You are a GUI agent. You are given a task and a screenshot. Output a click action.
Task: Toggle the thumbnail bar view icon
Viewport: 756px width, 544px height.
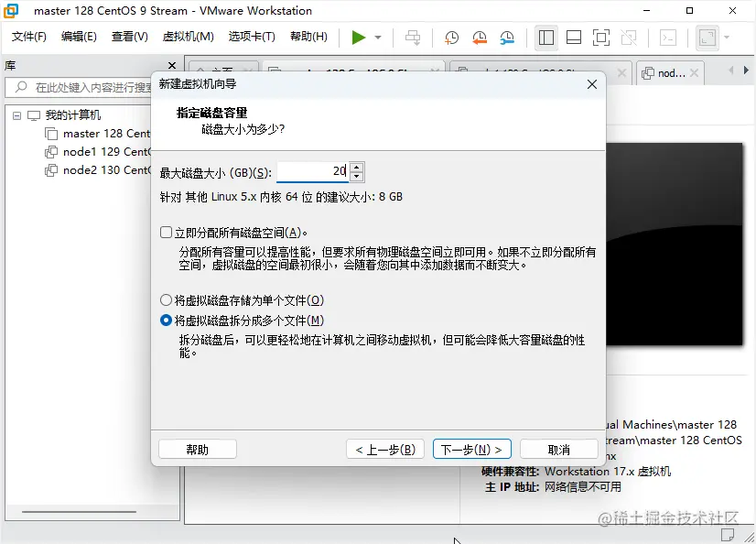pyautogui.click(x=573, y=38)
